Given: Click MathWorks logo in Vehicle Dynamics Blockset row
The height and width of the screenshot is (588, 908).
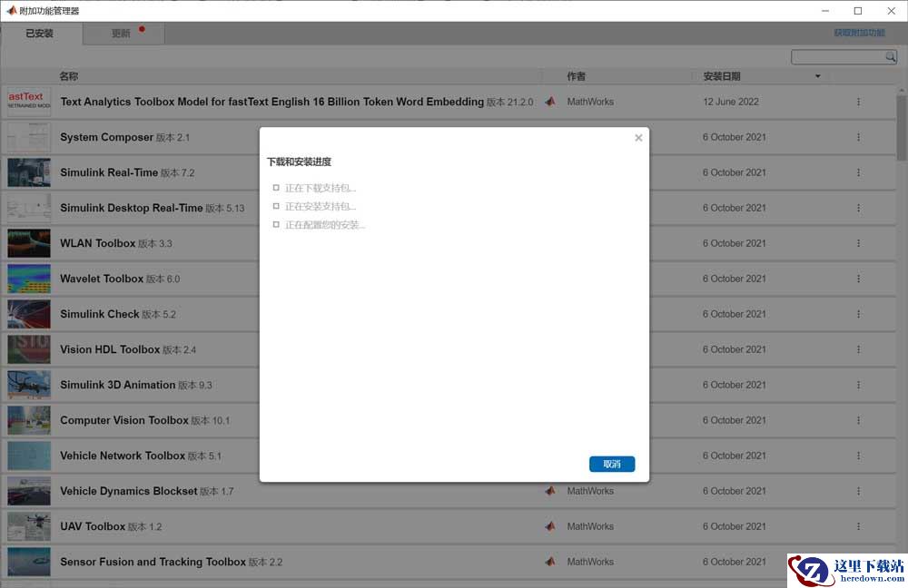Looking at the screenshot, I should 550,491.
